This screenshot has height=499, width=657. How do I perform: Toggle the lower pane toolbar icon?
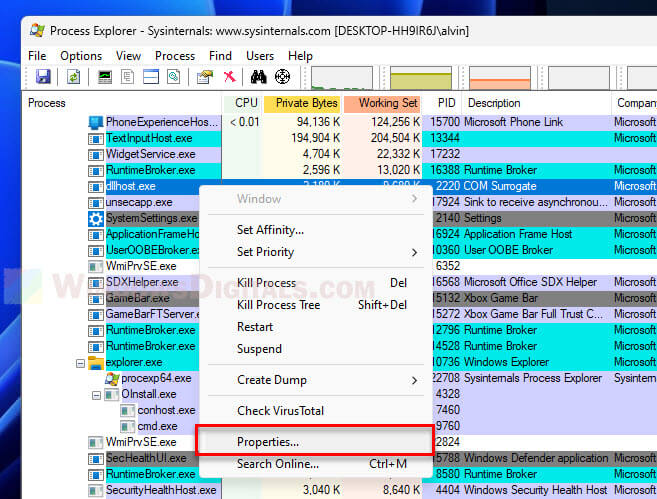(150, 77)
